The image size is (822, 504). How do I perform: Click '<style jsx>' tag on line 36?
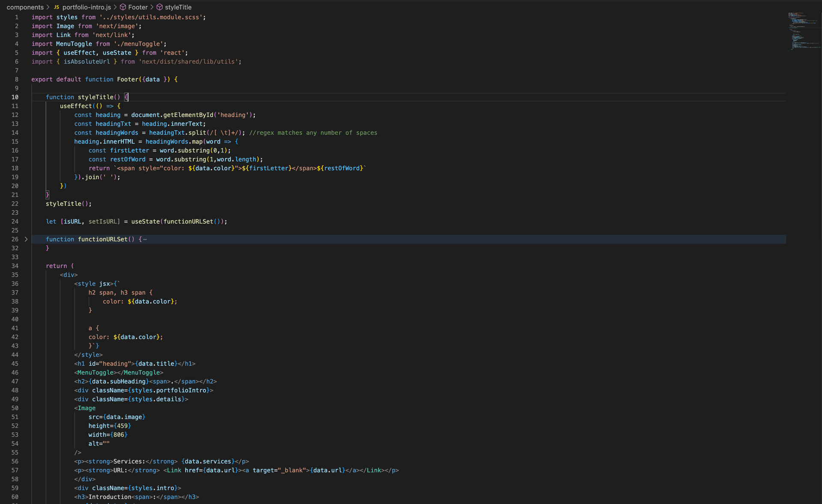[x=94, y=284]
